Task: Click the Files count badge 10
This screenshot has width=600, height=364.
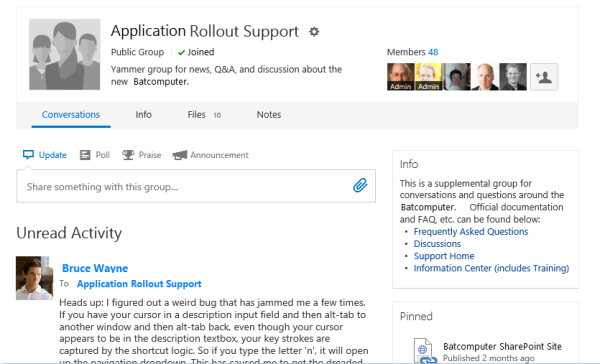Action: [x=217, y=115]
